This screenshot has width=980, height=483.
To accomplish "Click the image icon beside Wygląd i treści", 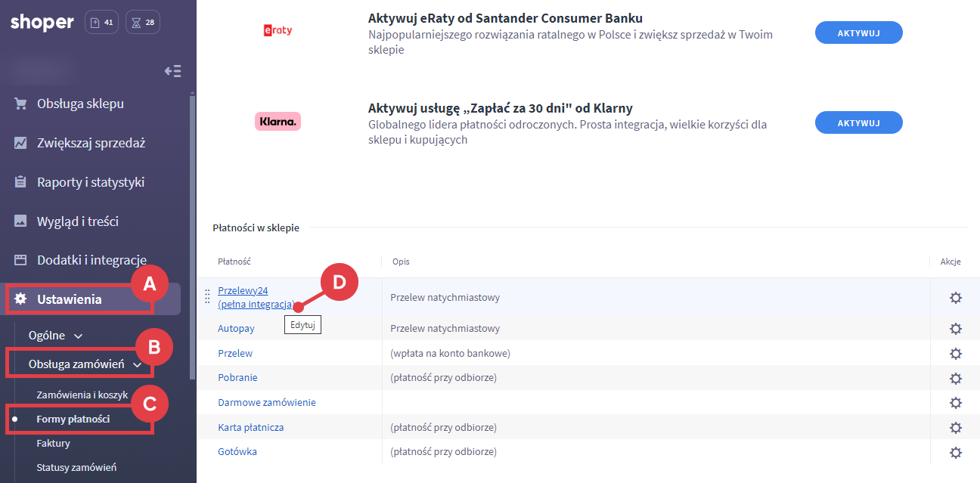I will [20, 221].
